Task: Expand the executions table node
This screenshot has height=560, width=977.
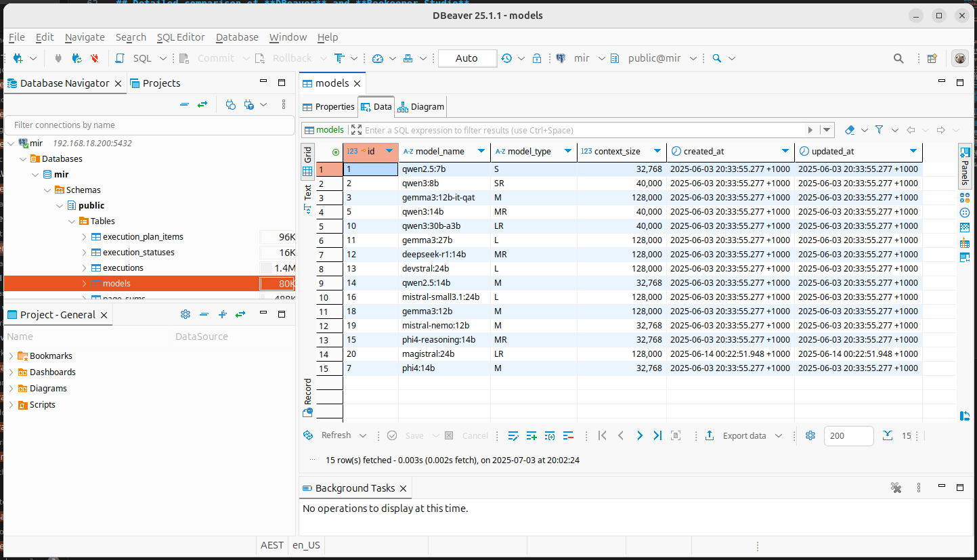Action: pyautogui.click(x=84, y=267)
